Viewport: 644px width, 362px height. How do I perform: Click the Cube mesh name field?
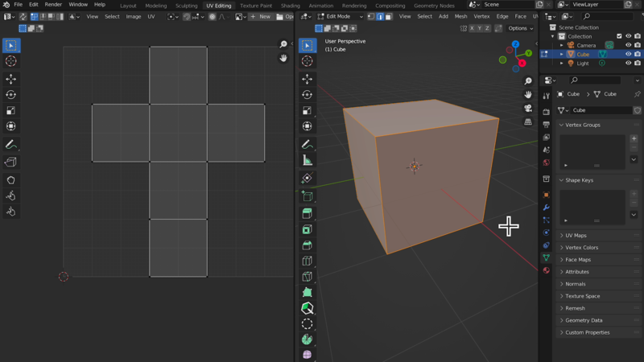pyautogui.click(x=601, y=110)
